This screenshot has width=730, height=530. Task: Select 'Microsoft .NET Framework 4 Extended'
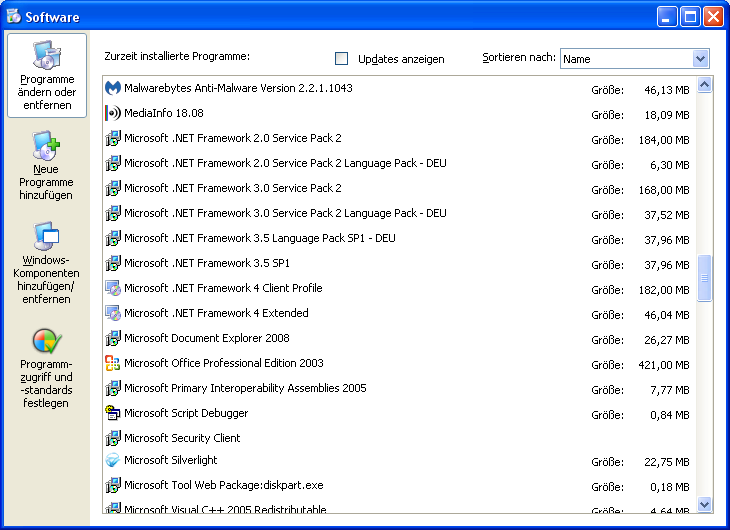click(399, 313)
